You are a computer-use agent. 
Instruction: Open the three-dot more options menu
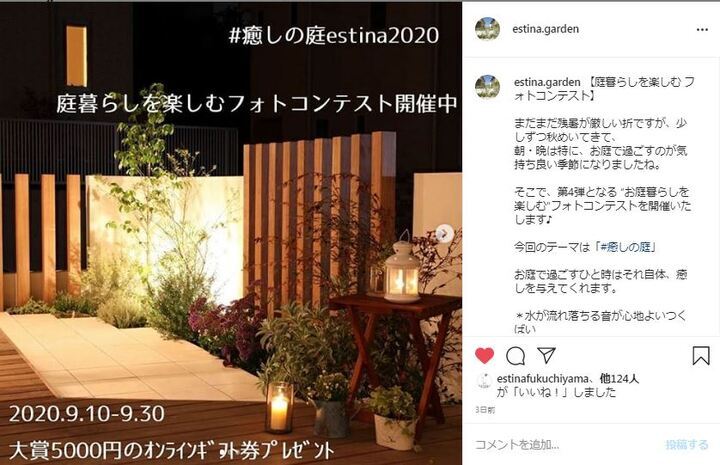702,29
